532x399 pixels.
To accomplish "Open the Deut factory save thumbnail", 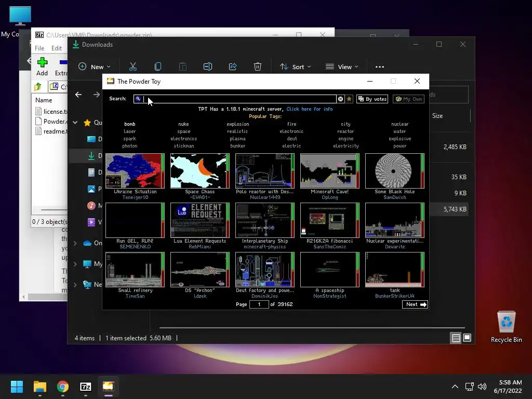I will pos(265,270).
